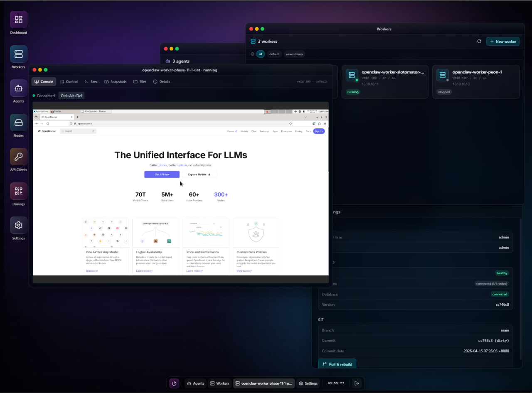The width and height of the screenshot is (532, 393).
Task: Click browser reload icon inside console
Action: coord(48,123)
